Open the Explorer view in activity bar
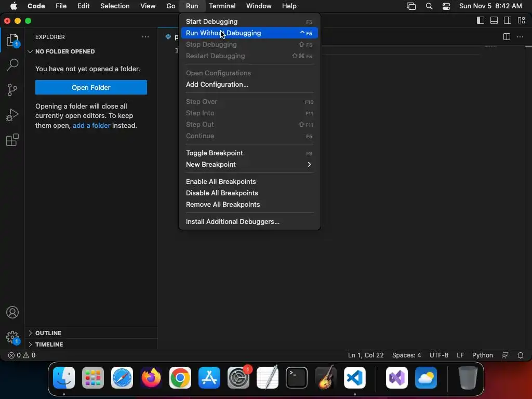532x399 pixels. point(12,41)
